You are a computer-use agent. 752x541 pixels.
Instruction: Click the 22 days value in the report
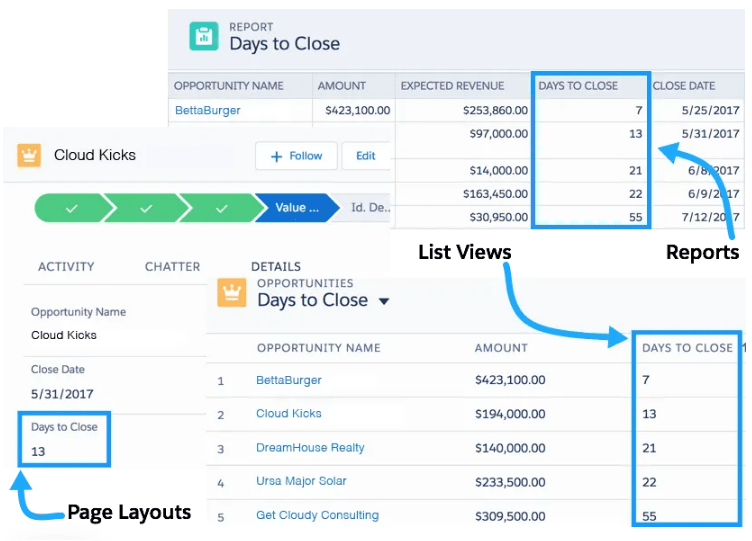pos(635,194)
